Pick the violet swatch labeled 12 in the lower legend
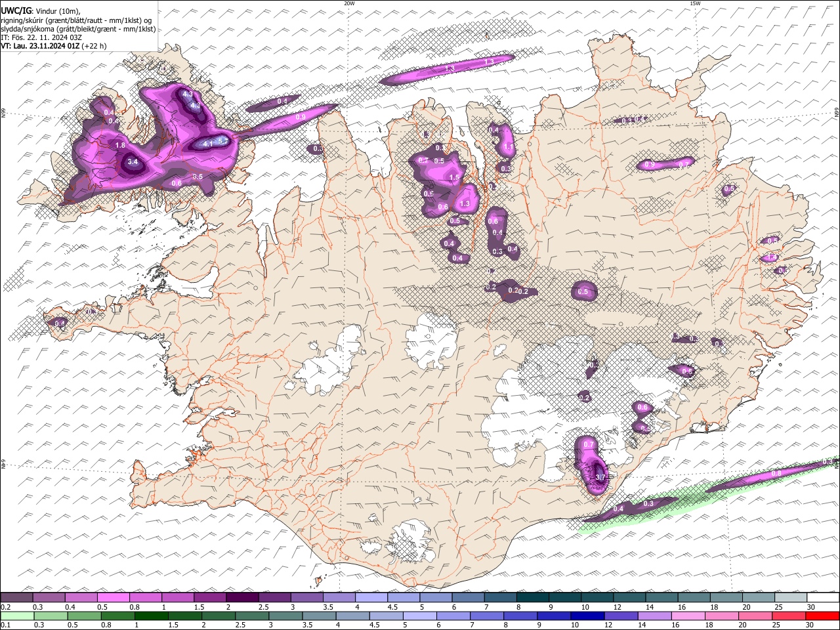Image resolution: width=840 pixels, height=630 pixels. click(621, 616)
